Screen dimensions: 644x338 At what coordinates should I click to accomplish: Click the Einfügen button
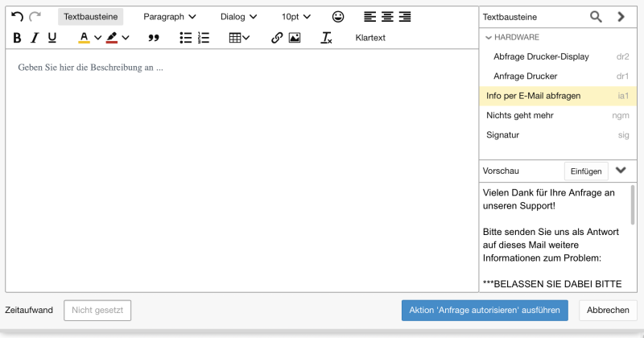point(585,171)
